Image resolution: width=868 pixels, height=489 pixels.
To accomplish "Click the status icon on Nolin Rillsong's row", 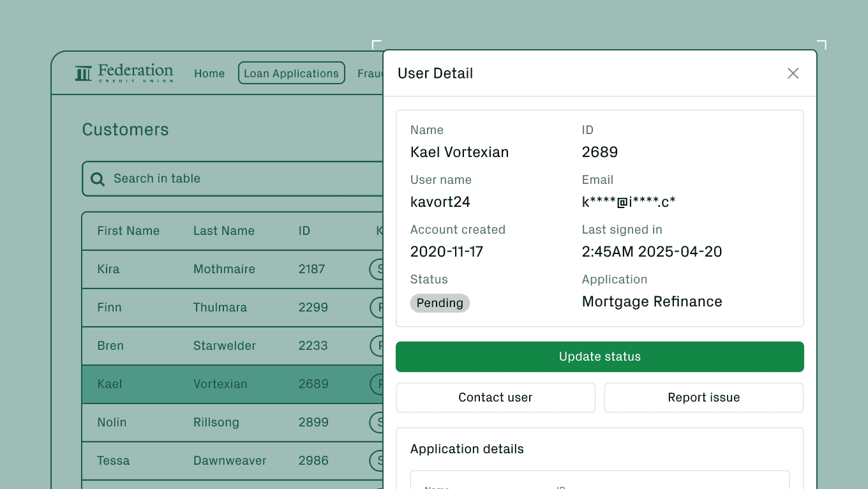I will point(379,422).
